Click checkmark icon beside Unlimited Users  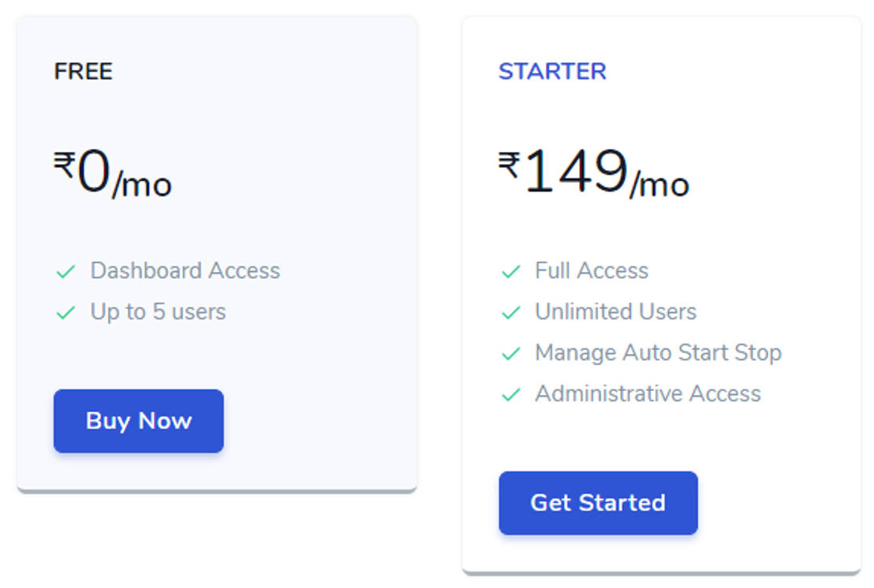[510, 313]
